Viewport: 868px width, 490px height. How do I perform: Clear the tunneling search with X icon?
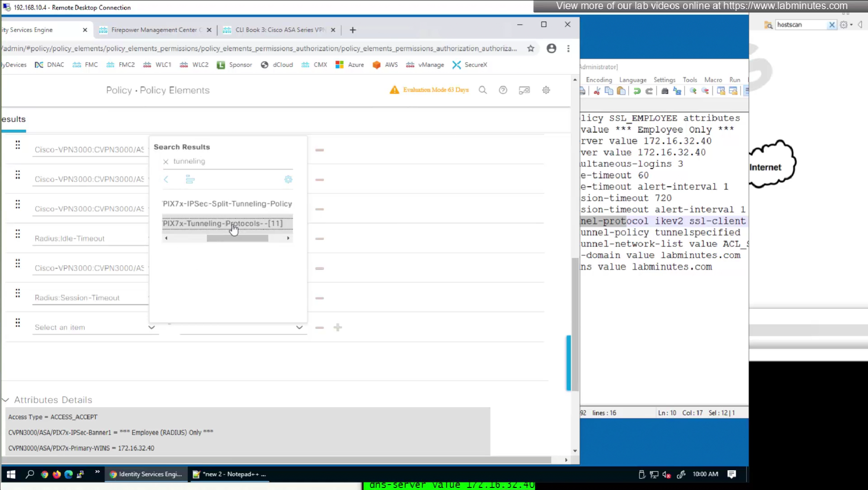tap(165, 161)
